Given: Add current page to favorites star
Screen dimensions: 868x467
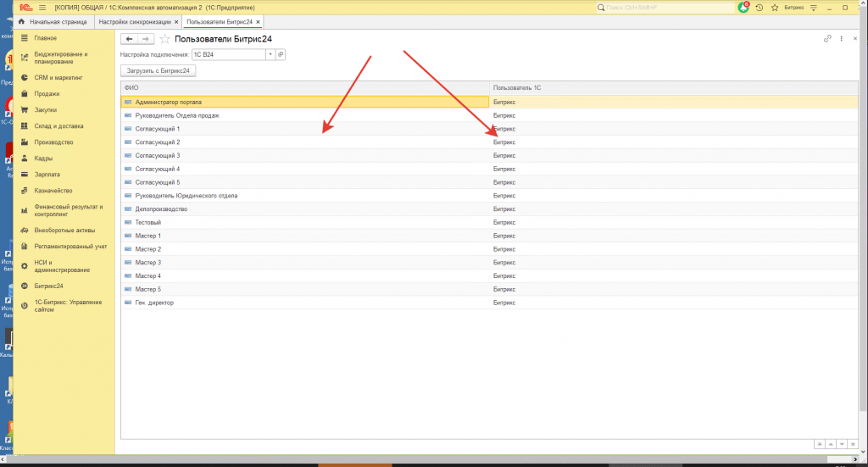Looking at the screenshot, I should coord(164,39).
